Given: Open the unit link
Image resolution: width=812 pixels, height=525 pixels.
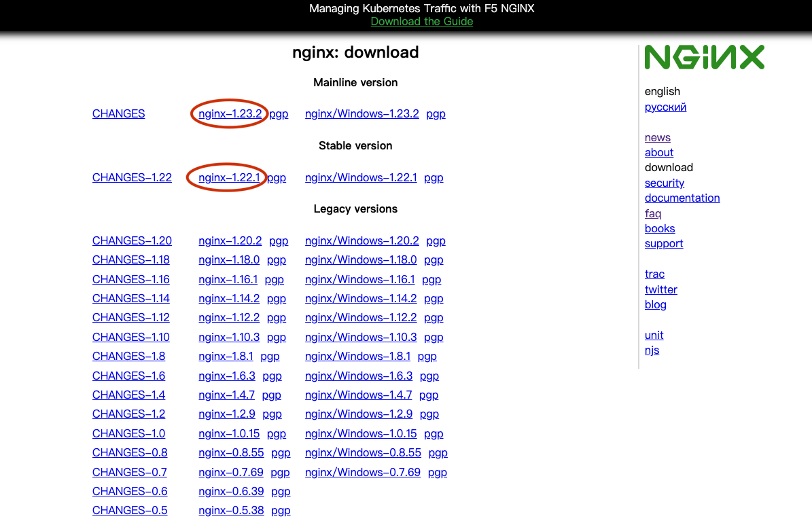Looking at the screenshot, I should tap(654, 336).
